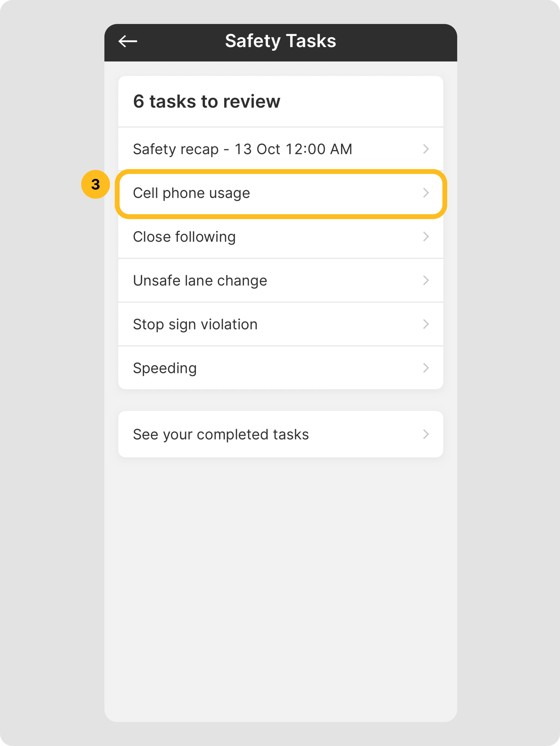Screen dimensions: 560x746
Task: Click the 6 tasks to review heading
Action: [x=206, y=102]
